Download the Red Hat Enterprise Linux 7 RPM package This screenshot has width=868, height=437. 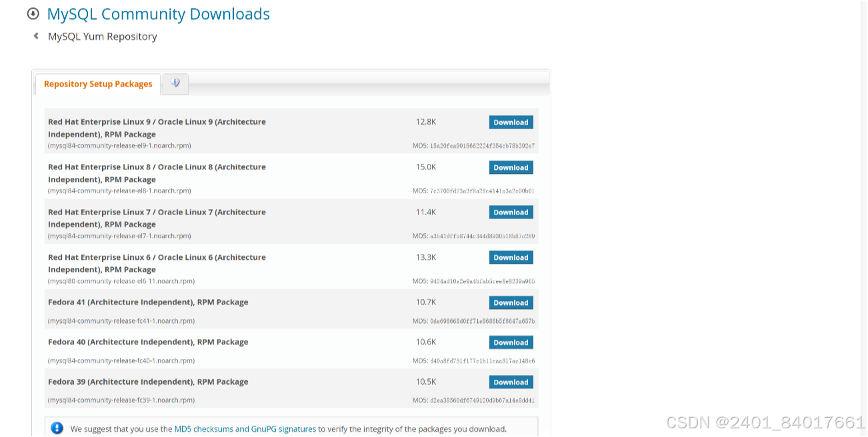[x=511, y=212]
